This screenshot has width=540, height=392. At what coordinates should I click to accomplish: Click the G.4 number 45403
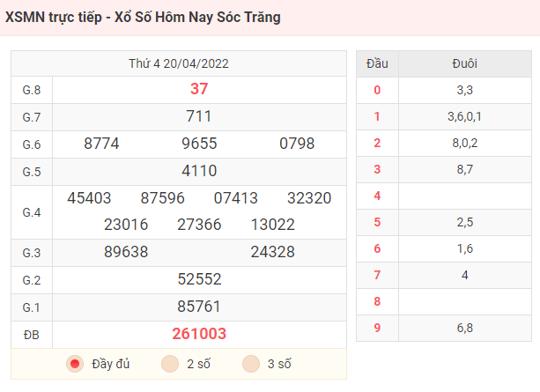[89, 198]
